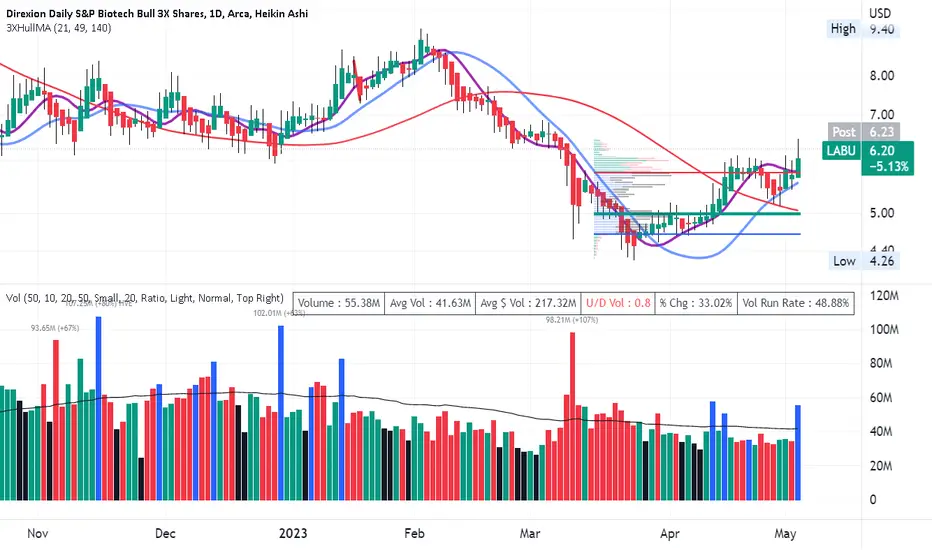Click the '% Chg : 33.02%' cell
This screenshot has height=550, width=932.
click(696, 303)
